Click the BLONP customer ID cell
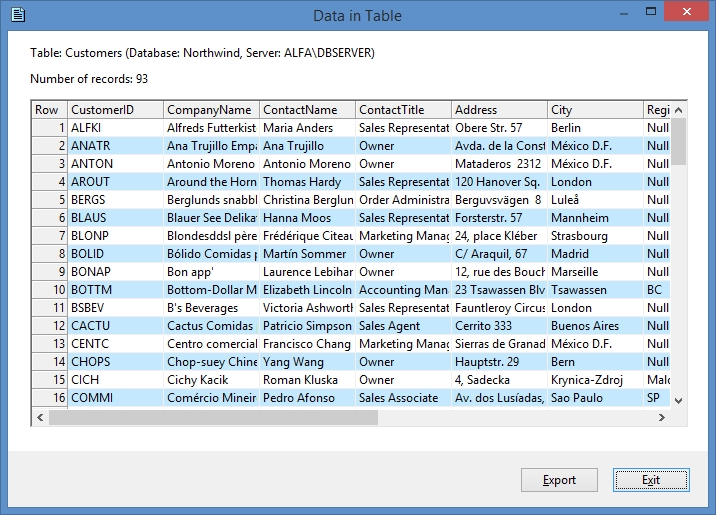Screen dimensions: 716x515 (115, 236)
